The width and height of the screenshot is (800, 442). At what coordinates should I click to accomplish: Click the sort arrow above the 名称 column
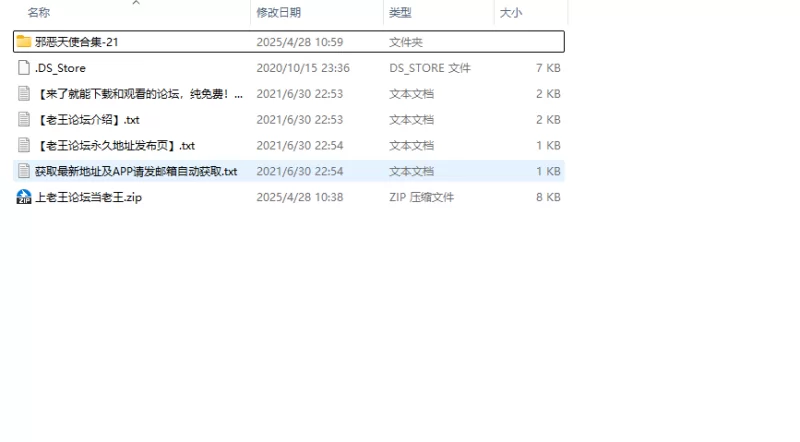(x=136, y=3)
